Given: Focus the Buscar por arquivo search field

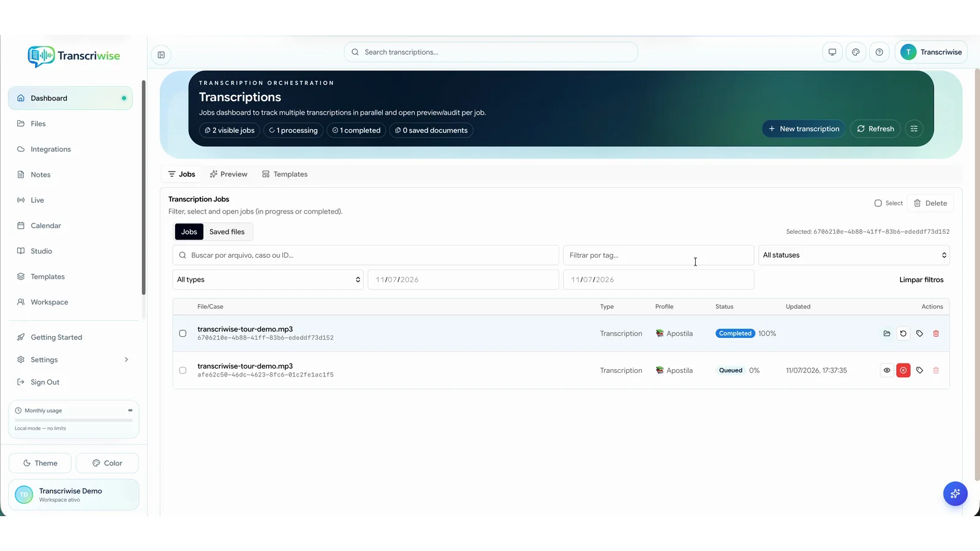Looking at the screenshot, I should tap(366, 255).
